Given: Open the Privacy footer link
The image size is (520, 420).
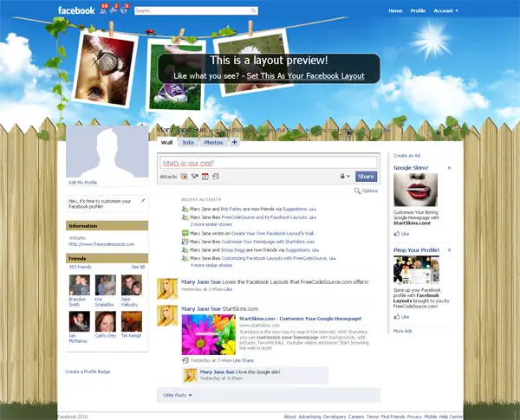Looking at the screenshot, I should [x=414, y=417].
